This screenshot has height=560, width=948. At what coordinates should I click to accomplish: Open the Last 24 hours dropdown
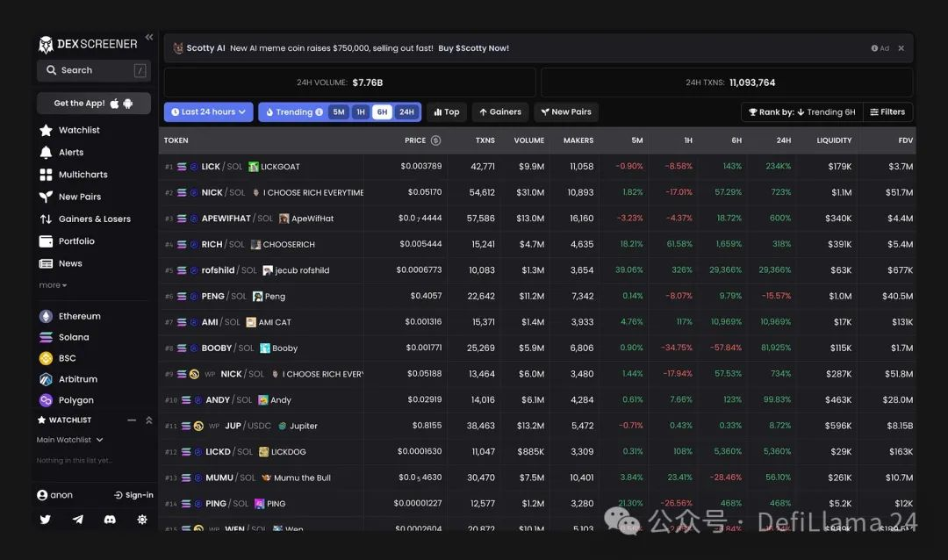208,112
